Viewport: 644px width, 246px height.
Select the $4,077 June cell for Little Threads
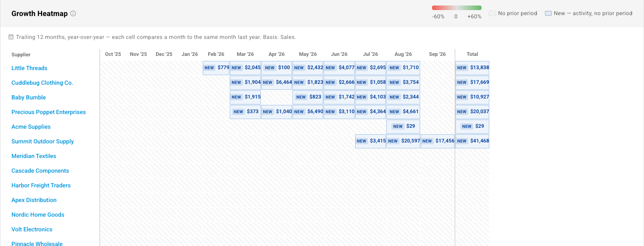point(339,68)
